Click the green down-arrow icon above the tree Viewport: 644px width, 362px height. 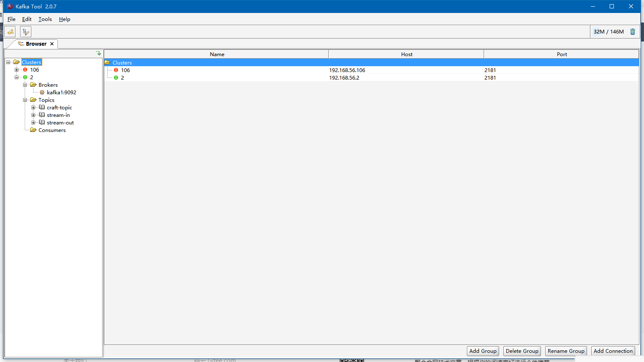pyautogui.click(x=99, y=53)
